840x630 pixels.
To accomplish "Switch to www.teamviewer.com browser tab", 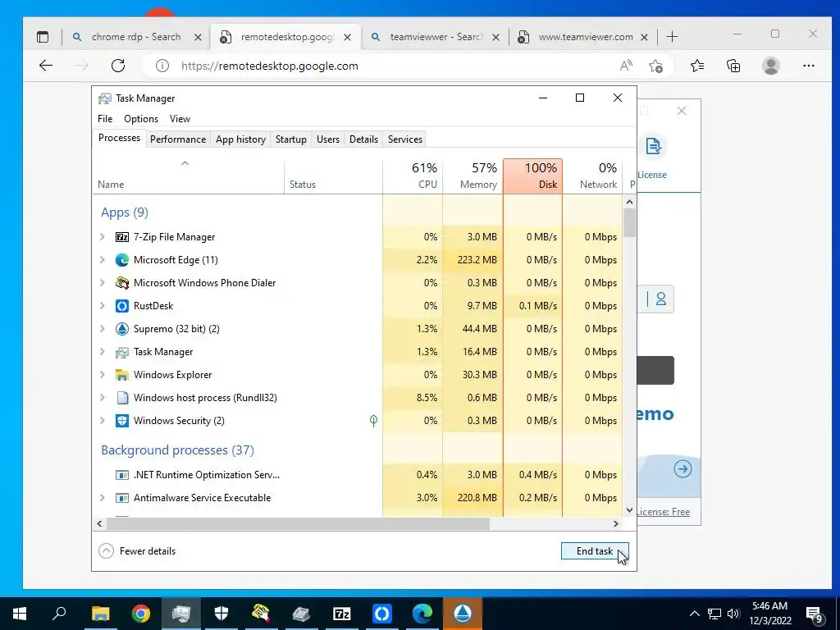I will point(583,37).
